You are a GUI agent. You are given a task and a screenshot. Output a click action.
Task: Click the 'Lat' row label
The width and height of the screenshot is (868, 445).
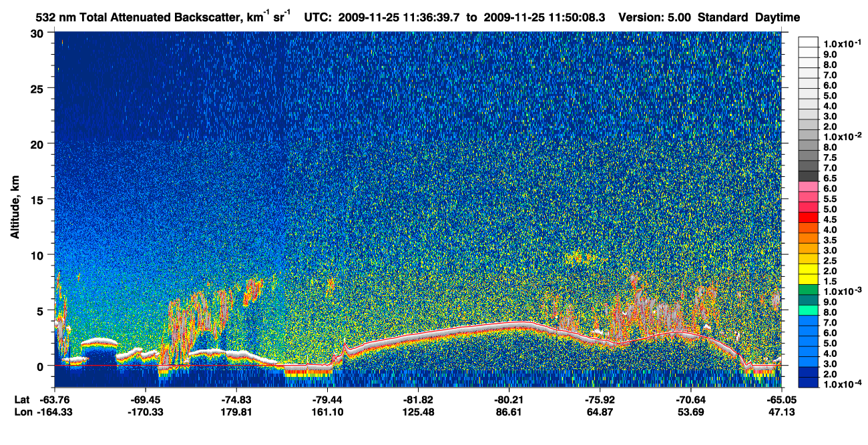click(x=21, y=400)
